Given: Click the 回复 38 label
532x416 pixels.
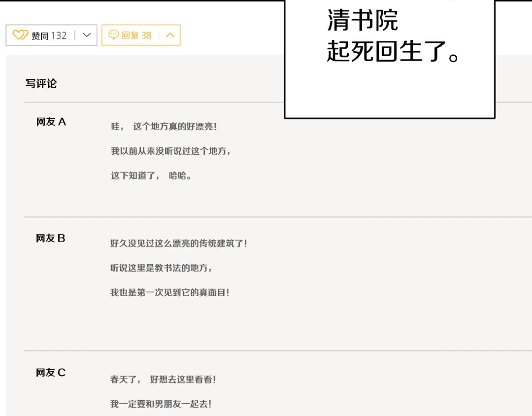Looking at the screenshot, I should click(136, 35).
